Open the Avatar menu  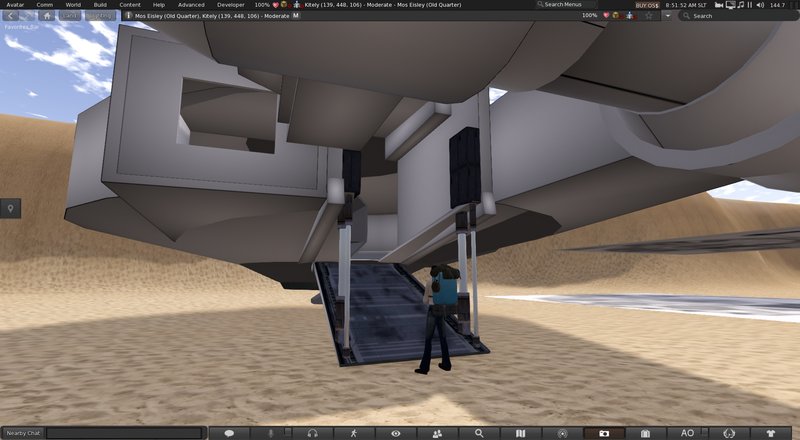15,5
